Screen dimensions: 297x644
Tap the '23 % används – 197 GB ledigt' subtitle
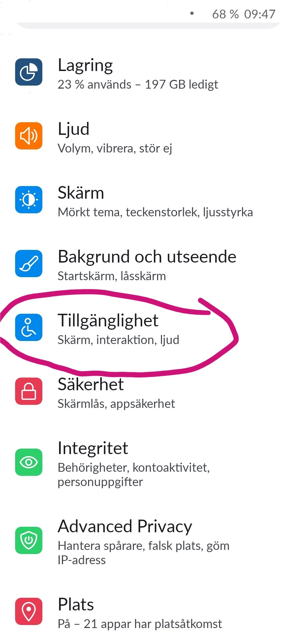click(x=138, y=84)
